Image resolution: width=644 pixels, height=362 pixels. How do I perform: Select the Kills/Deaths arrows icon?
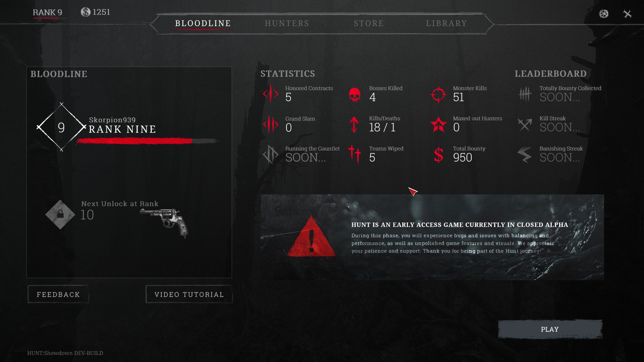[354, 124]
